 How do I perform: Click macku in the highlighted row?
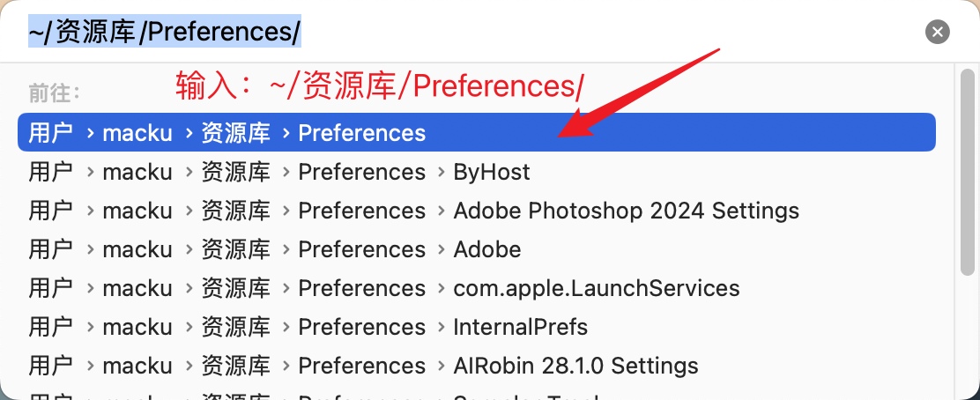click(137, 133)
